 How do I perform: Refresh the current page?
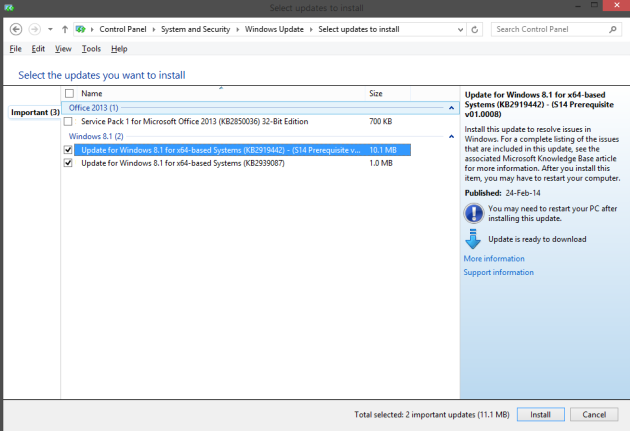tap(475, 29)
